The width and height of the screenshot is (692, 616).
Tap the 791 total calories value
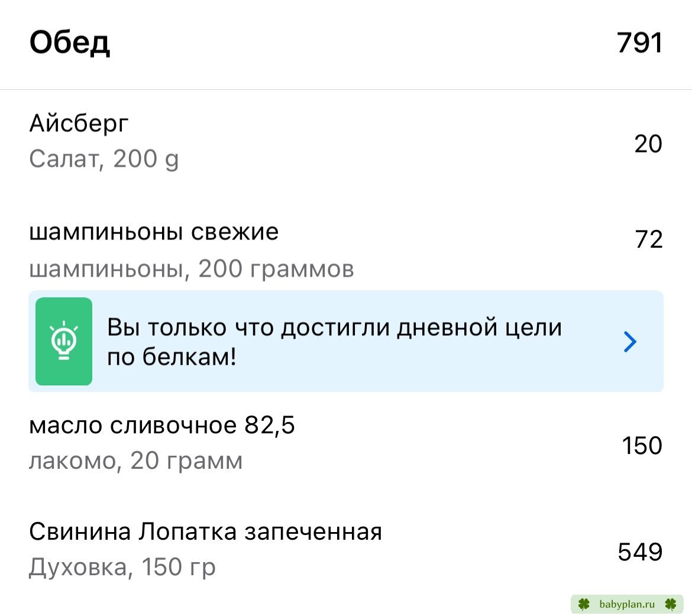click(639, 43)
